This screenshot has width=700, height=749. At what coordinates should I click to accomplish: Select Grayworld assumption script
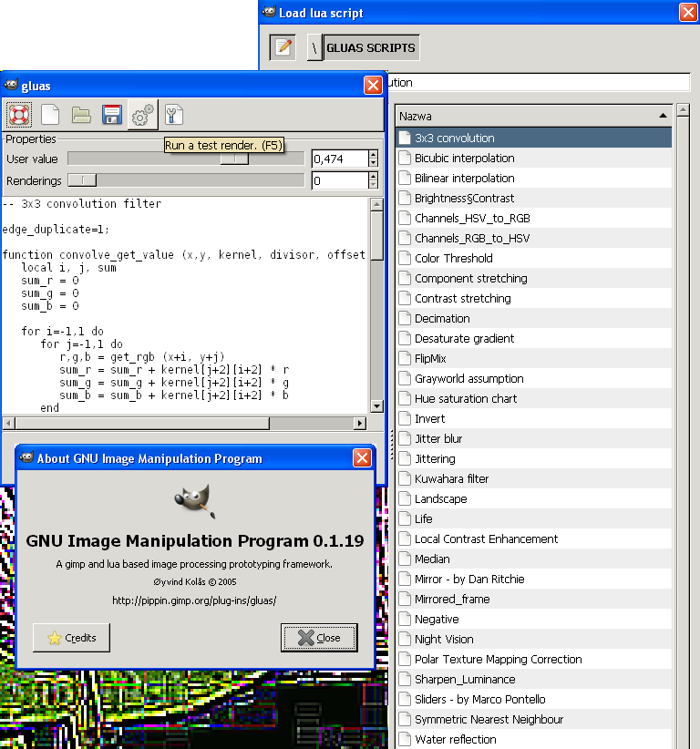pyautogui.click(x=533, y=379)
